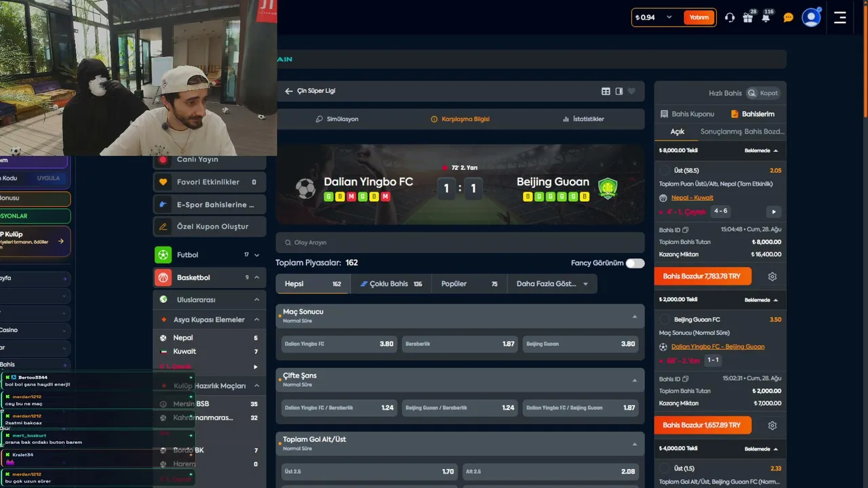868x488 pixels.
Task: Select the Üst (58.5) bet circle
Action: point(666,171)
